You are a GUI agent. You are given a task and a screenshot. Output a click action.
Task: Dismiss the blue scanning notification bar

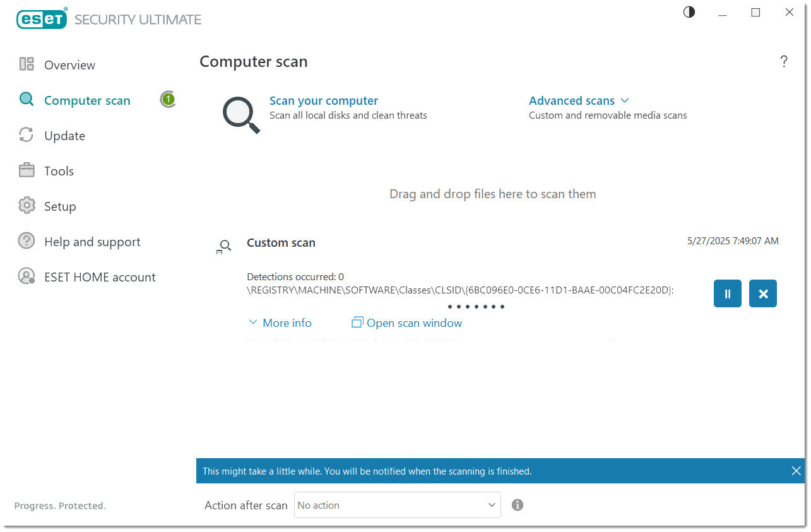[x=796, y=471]
